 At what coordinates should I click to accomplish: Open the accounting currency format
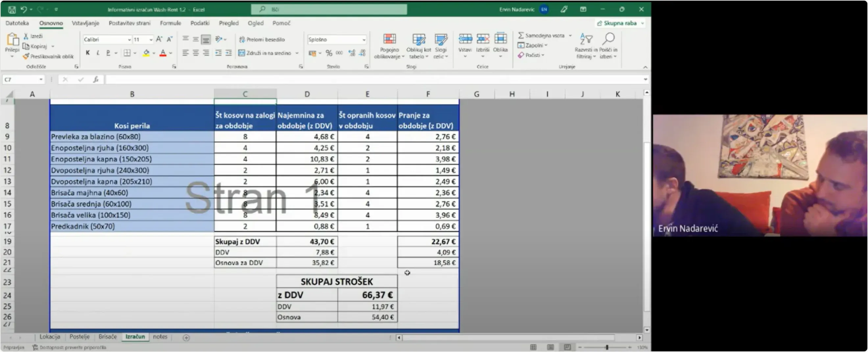click(x=312, y=53)
